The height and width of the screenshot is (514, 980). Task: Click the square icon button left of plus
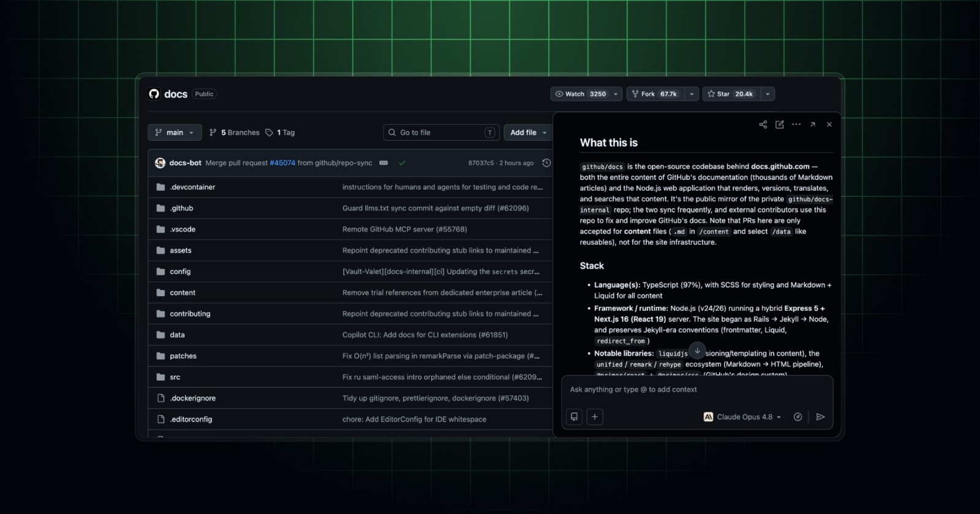[x=574, y=417]
